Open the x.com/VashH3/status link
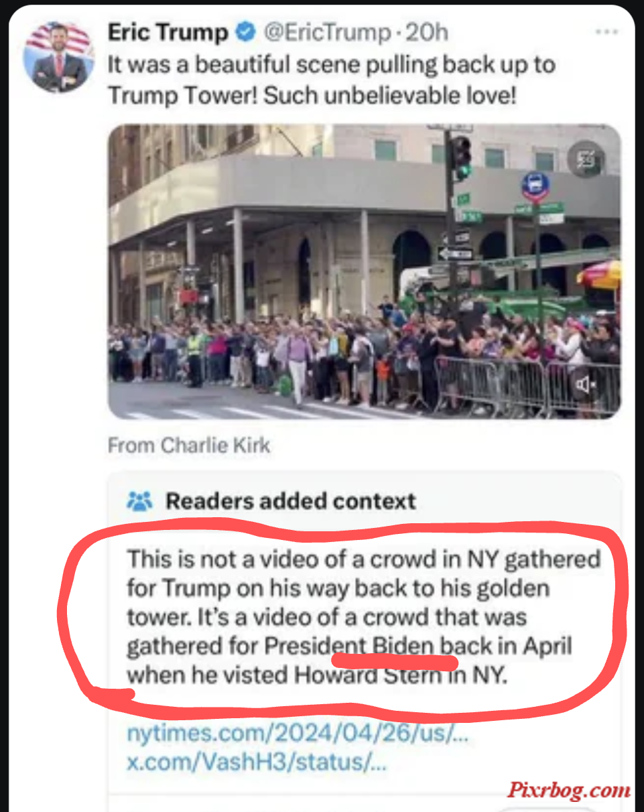Screen dimensions: 644x812 257,762
